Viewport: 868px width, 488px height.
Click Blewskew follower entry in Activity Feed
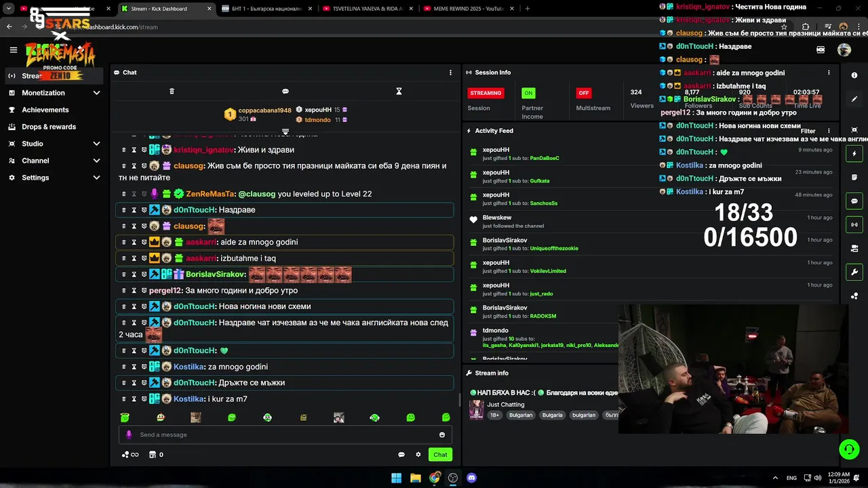(x=651, y=221)
